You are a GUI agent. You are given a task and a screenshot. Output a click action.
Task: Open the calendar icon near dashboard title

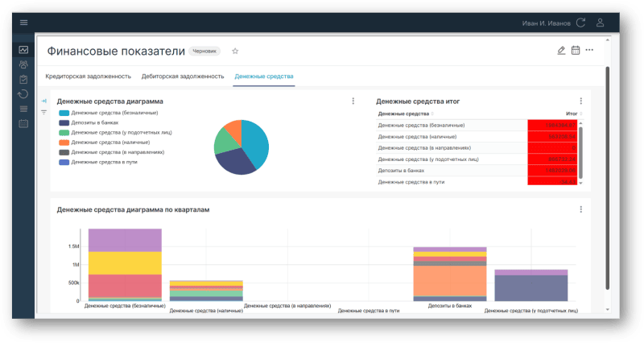[x=576, y=51]
